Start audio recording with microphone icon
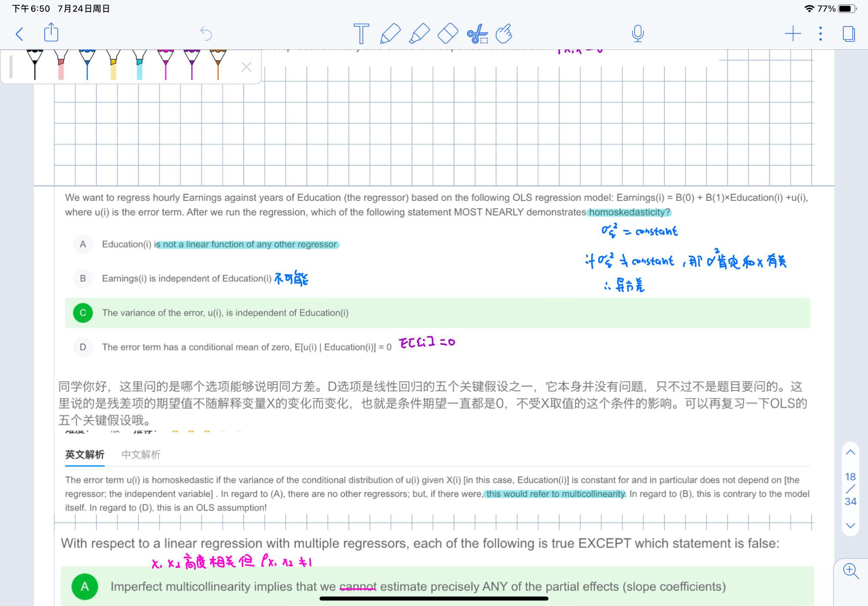 [638, 33]
